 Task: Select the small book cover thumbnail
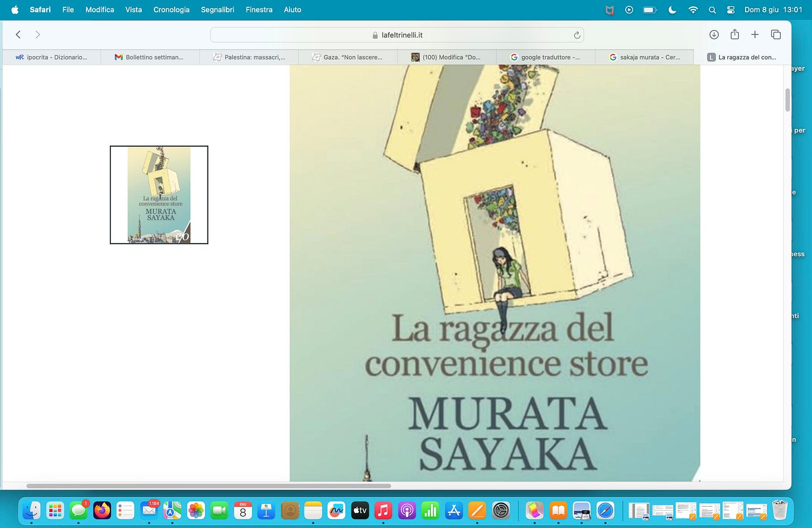pyautogui.click(x=159, y=195)
